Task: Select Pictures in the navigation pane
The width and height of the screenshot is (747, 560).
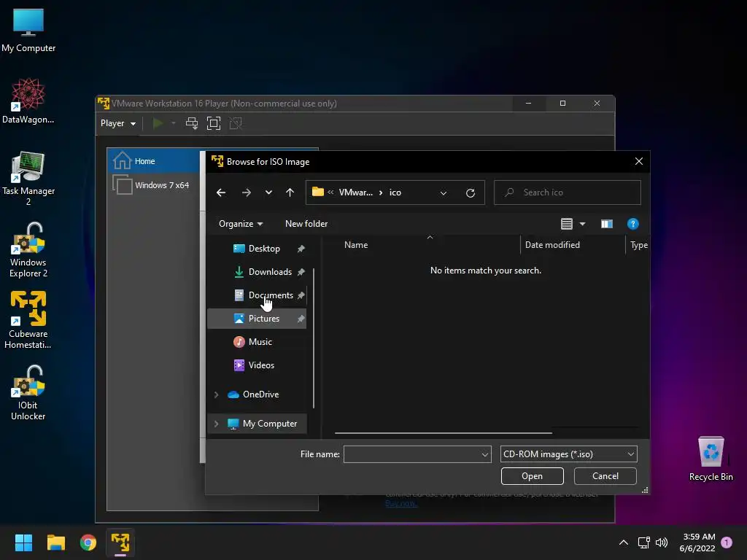Action: (257, 319)
